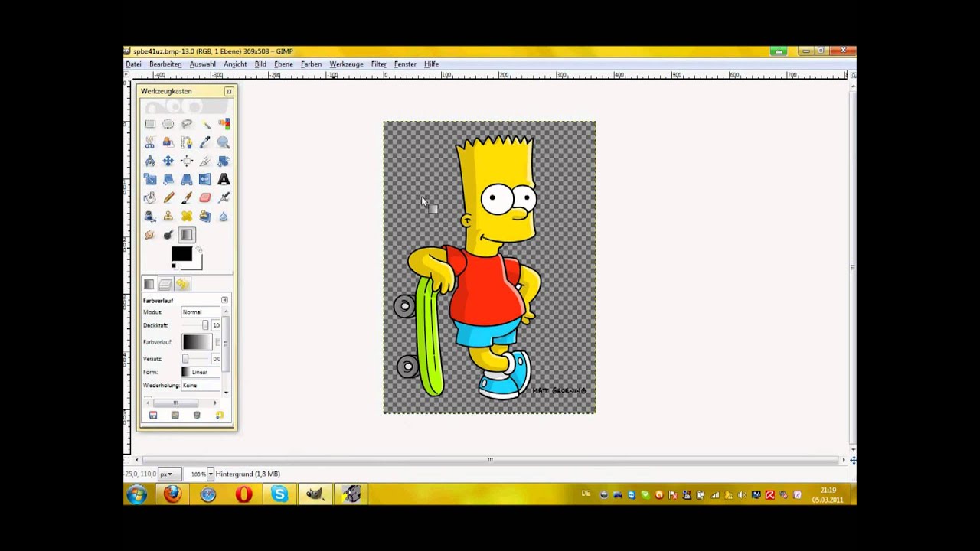Select the Crop tool
The width and height of the screenshot is (980, 551).
pyautogui.click(x=205, y=161)
